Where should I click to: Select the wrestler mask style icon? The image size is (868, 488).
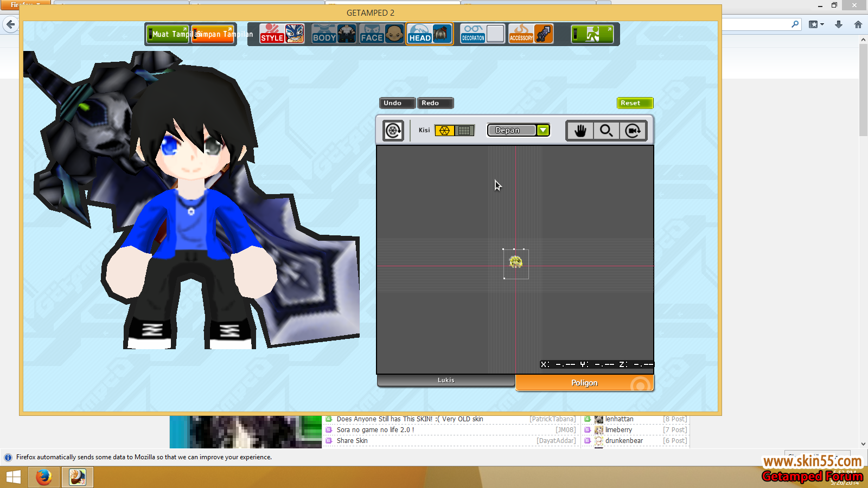[295, 34]
